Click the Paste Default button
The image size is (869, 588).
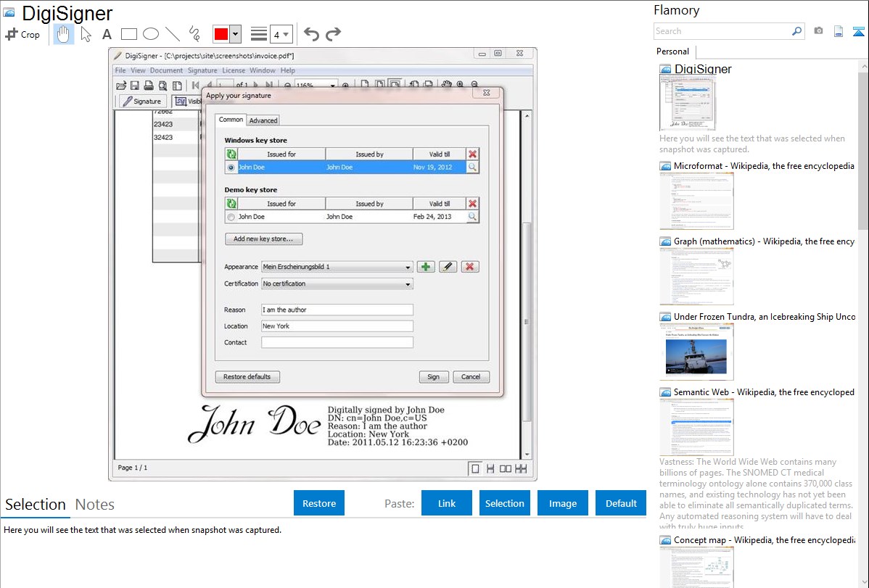621,503
